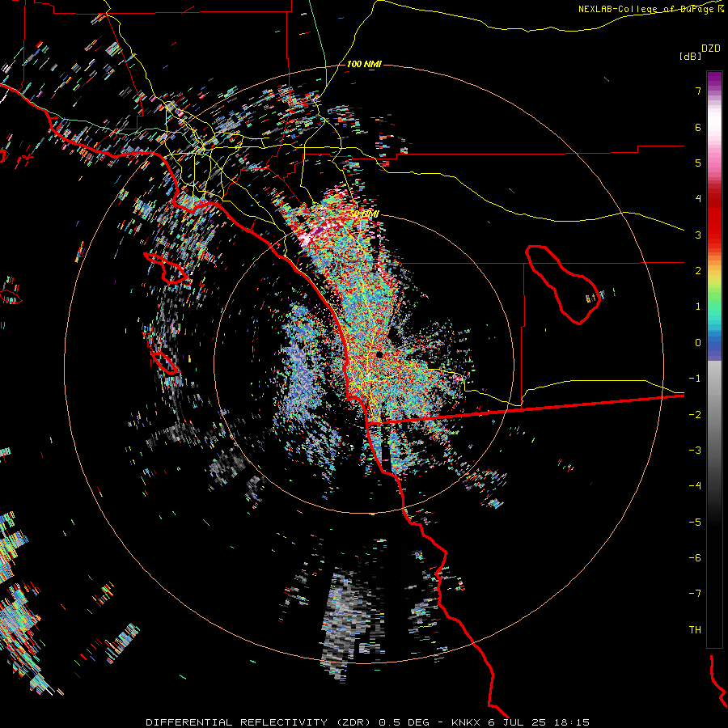This screenshot has height=728, width=728.
Task: Click the [dB] units label
Action: [x=691, y=56]
